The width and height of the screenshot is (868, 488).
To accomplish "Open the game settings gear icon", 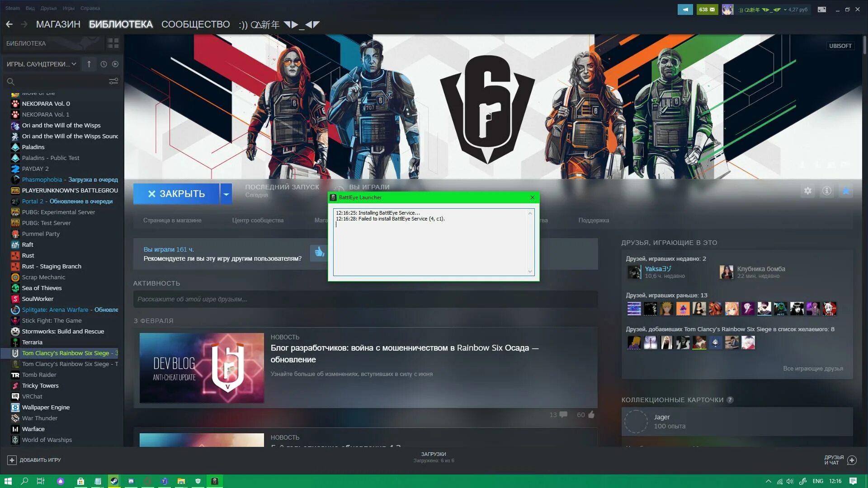I will 807,191.
